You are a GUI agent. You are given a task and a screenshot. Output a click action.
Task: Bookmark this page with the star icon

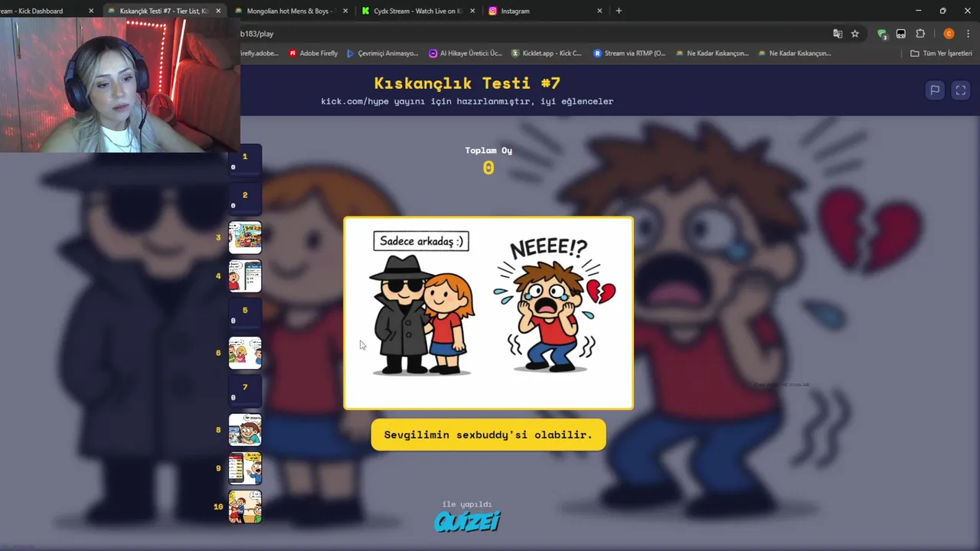pyautogui.click(x=855, y=34)
